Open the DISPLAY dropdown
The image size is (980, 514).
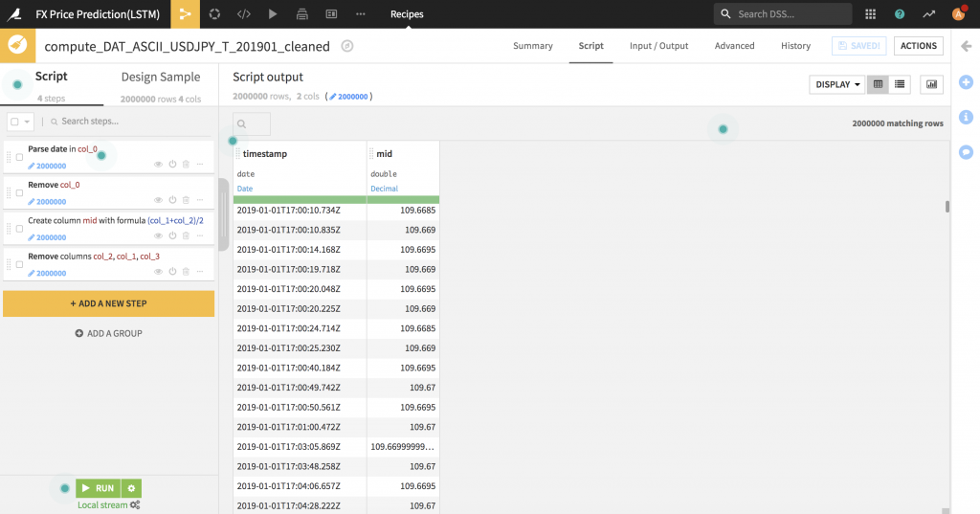[837, 84]
